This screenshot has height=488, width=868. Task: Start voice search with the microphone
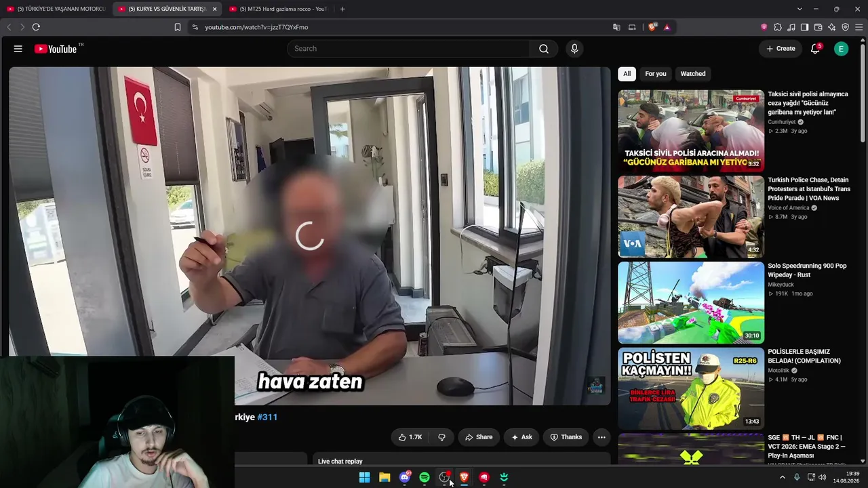tap(574, 49)
